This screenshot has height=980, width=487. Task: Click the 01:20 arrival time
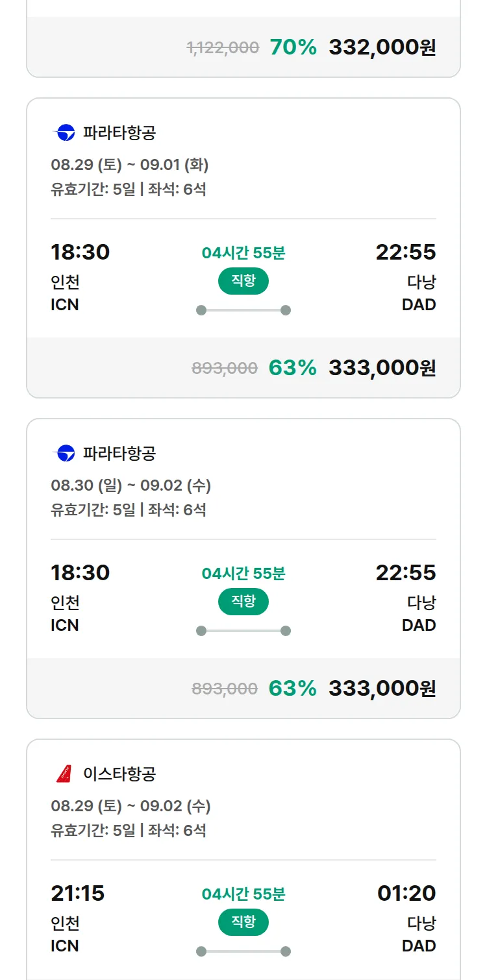406,893
